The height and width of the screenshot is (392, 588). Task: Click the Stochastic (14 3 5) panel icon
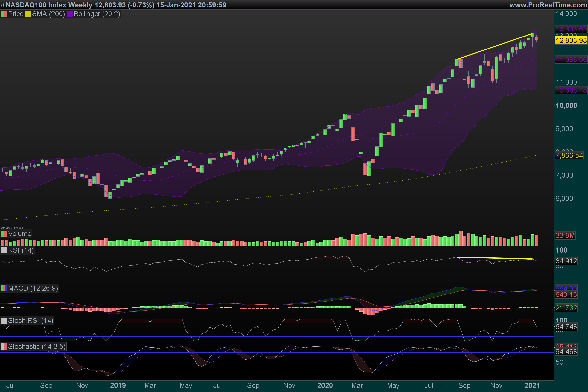(4, 346)
